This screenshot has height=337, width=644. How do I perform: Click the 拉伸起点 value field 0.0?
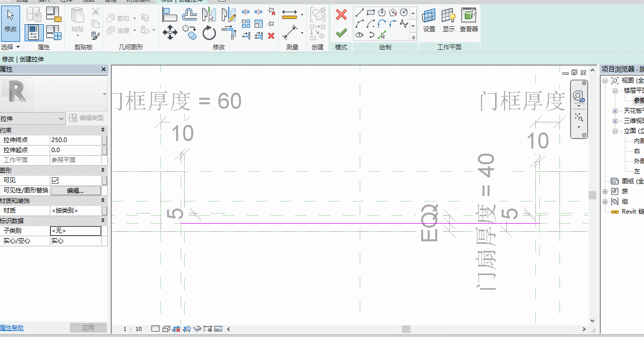(x=75, y=150)
